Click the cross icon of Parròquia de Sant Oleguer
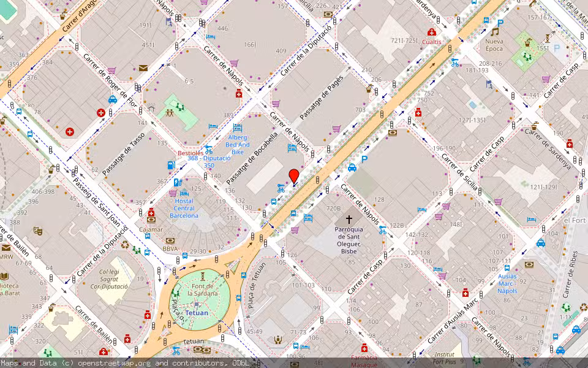This screenshot has width=588, height=368. [350, 218]
